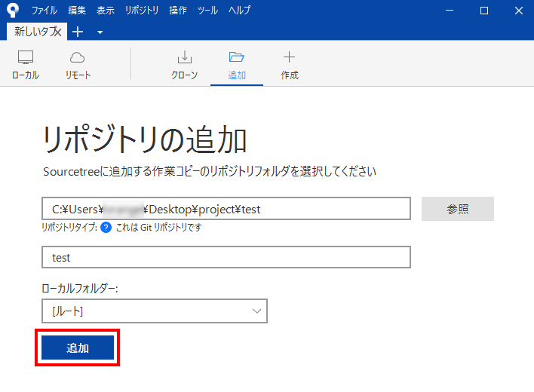
Task: Expand the ローカルフォルダー [ルート] combo box
Action: pos(155,311)
